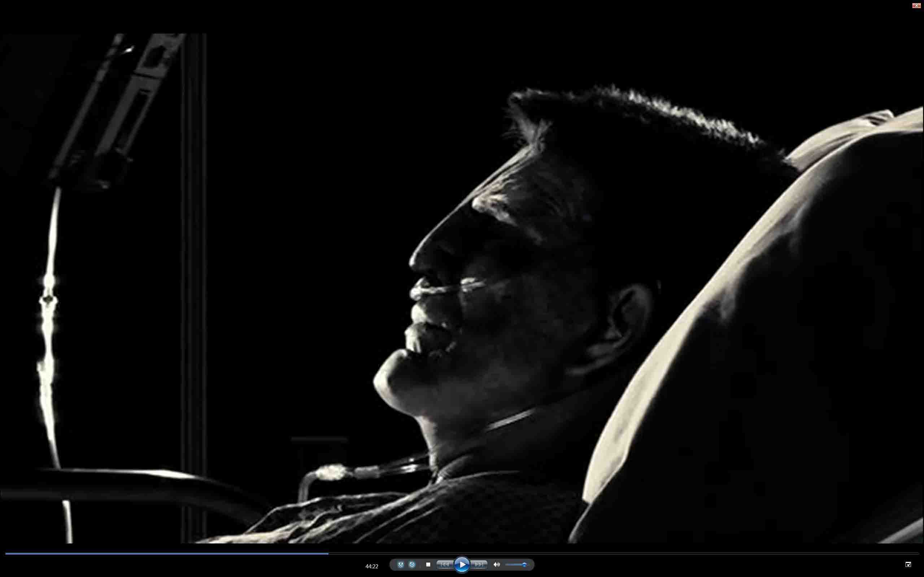Click the played blue portion of the seek bar

click(164, 553)
